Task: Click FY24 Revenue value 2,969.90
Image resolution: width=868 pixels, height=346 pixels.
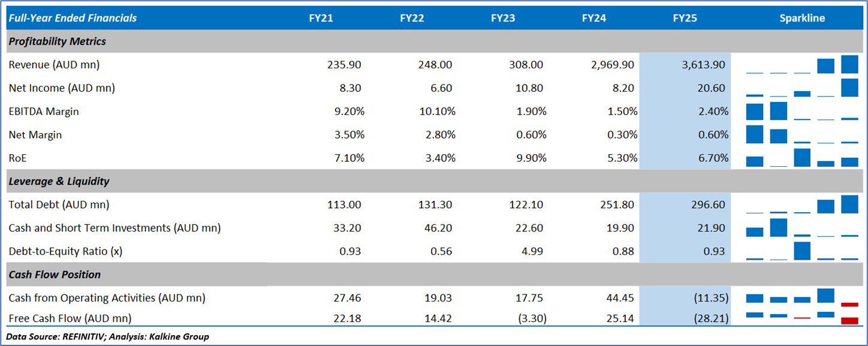Action: pos(612,65)
